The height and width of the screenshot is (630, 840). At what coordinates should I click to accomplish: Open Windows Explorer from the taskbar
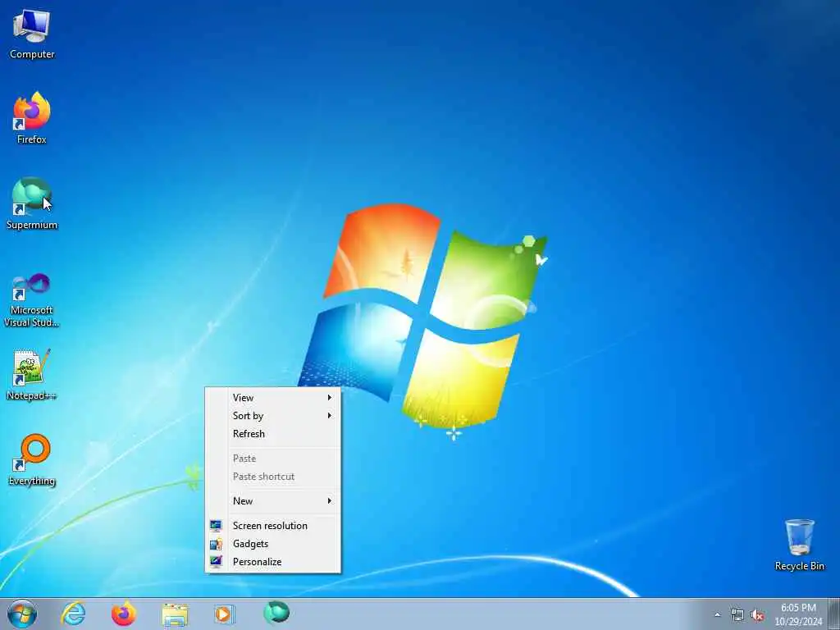click(x=175, y=614)
